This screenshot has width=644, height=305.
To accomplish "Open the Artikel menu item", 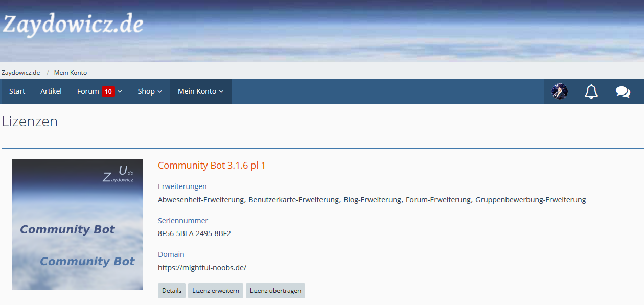I will [51, 91].
